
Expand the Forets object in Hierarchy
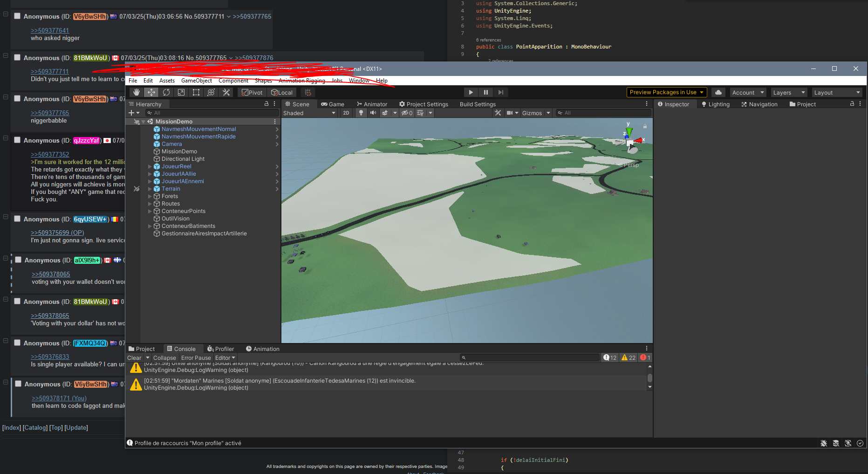tap(150, 196)
